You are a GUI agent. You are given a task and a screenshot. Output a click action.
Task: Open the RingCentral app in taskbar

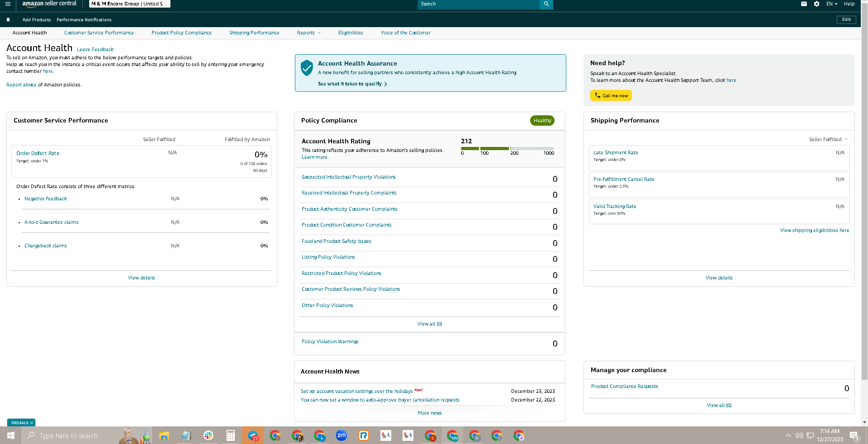coord(364,435)
